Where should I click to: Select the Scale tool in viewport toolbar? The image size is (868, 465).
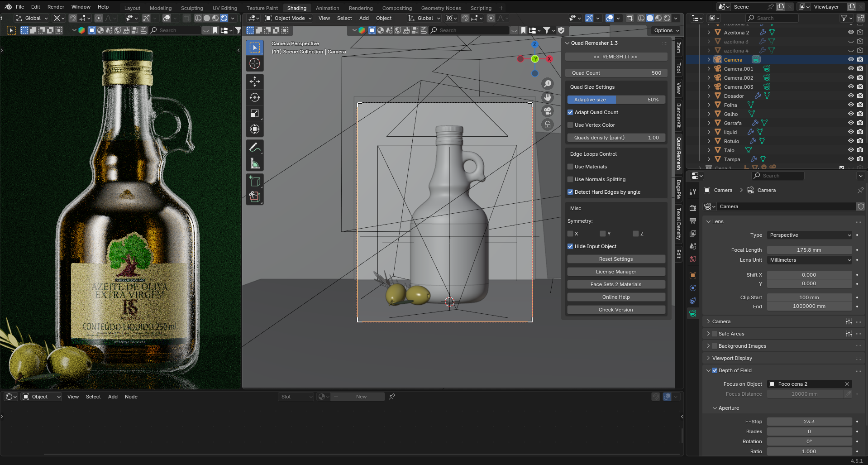coord(255,113)
